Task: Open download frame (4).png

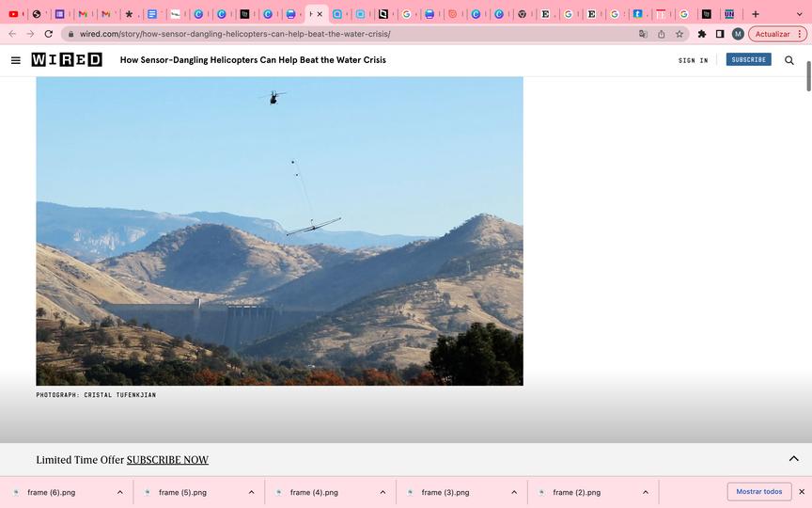Action: 314,492
